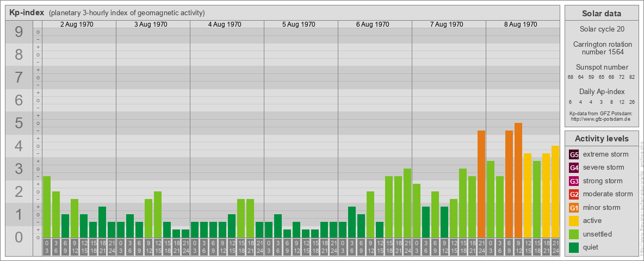The image size is (644, 261).
Task: Click the large '0' on the Kp axis
Action: click(19, 237)
